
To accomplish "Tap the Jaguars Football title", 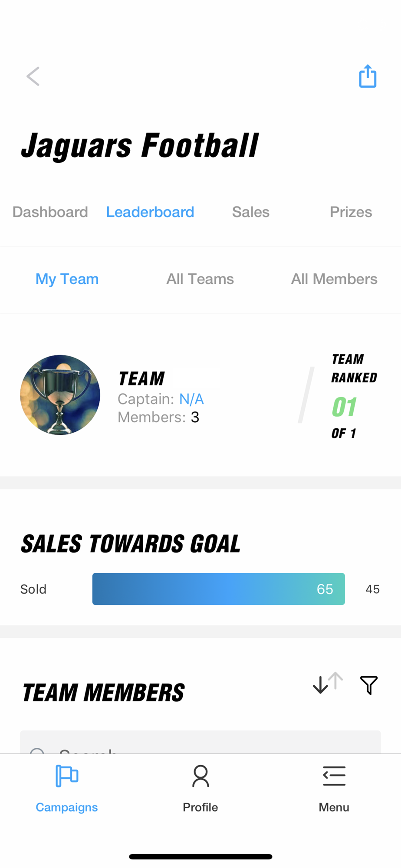I will coord(140,146).
